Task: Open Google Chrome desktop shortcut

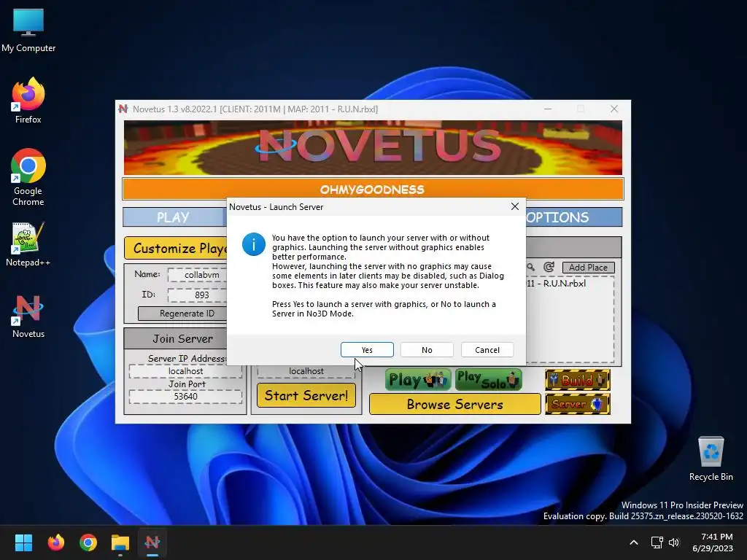Action: tap(28, 177)
